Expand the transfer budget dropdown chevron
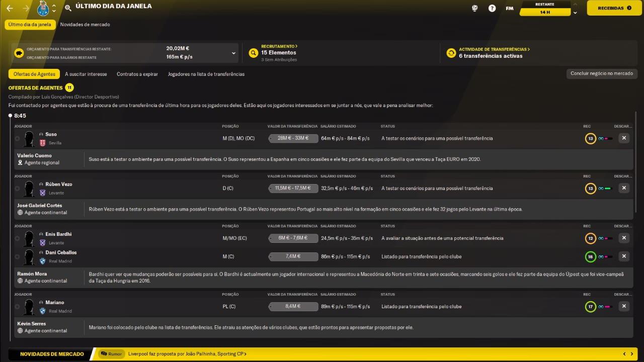This screenshot has width=644, height=362. coord(233,53)
